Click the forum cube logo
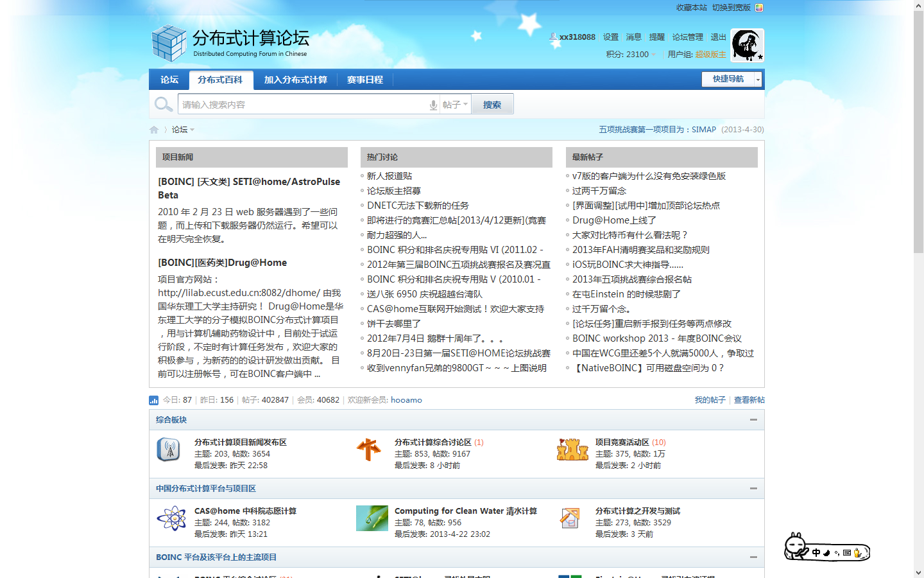 [x=169, y=44]
